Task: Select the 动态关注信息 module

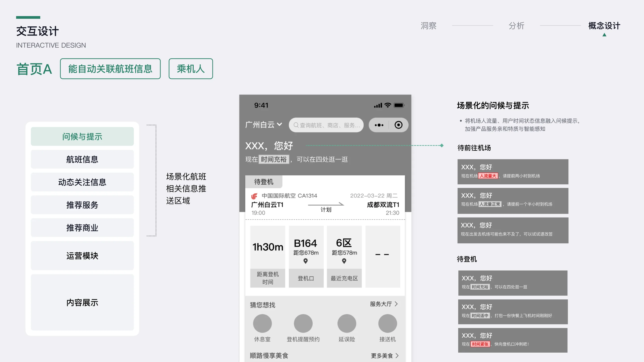Action: click(82, 182)
